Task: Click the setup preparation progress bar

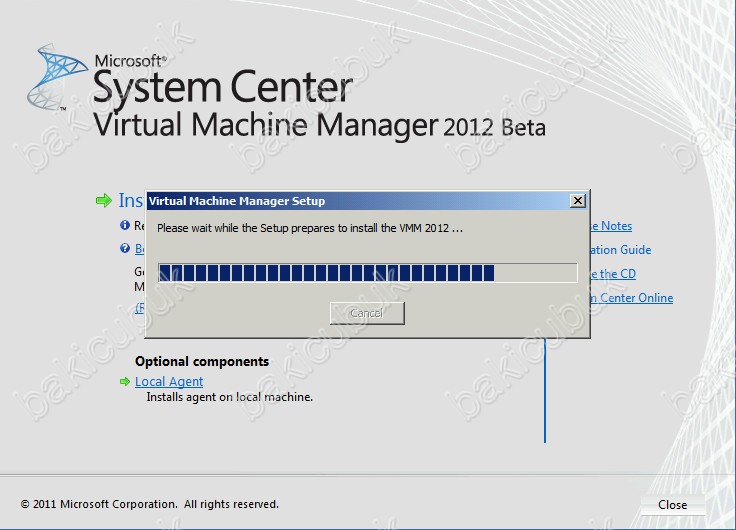Action: (368, 273)
